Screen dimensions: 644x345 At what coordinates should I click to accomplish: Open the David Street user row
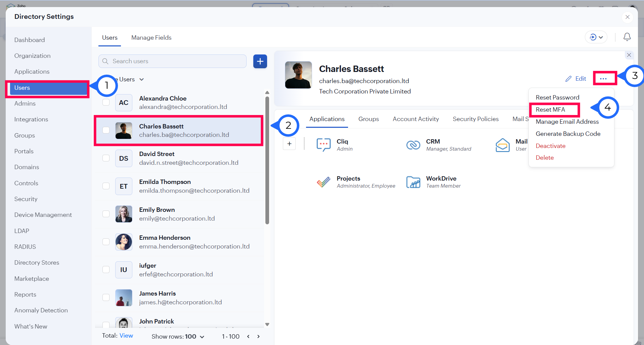tap(179, 158)
